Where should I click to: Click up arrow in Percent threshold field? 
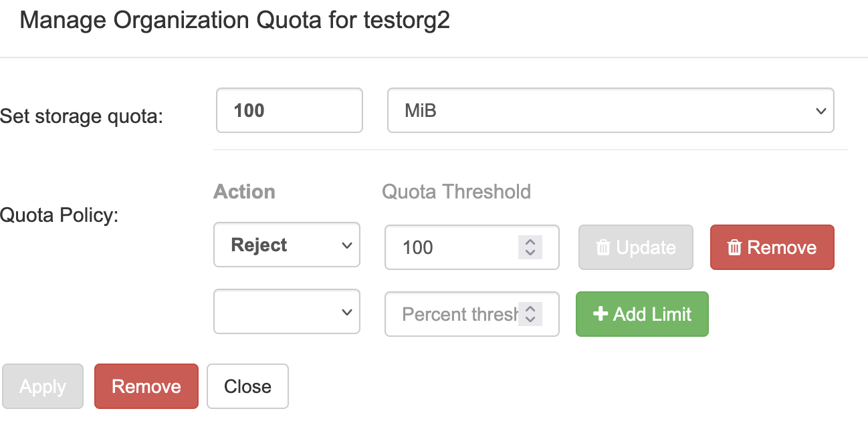pyautogui.click(x=530, y=308)
